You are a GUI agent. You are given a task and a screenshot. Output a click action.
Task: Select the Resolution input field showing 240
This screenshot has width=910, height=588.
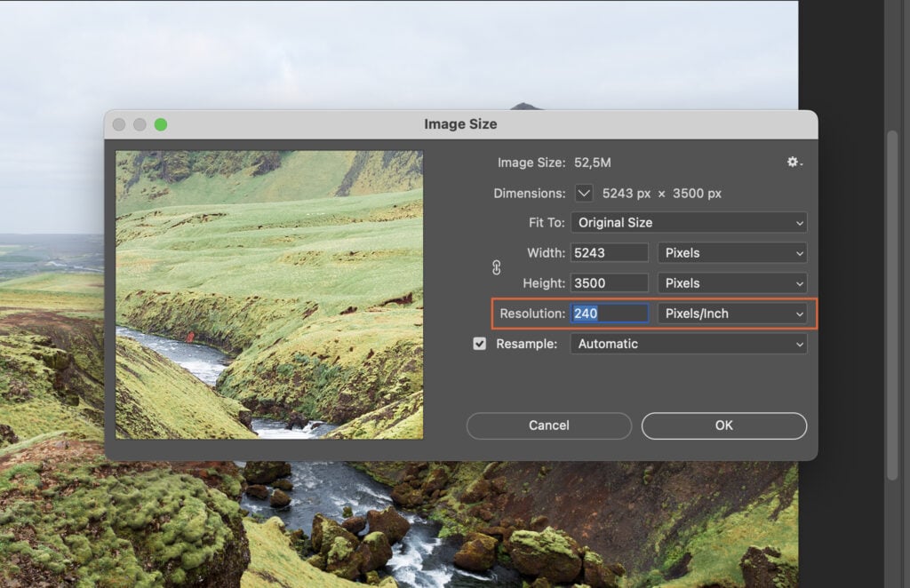(x=609, y=313)
